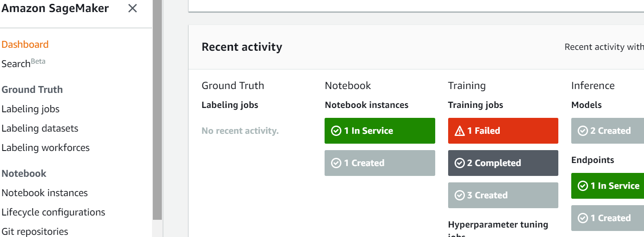The image size is (644, 237).
Task: Click the checkmark icon on 2 Created models
Action: click(x=583, y=131)
